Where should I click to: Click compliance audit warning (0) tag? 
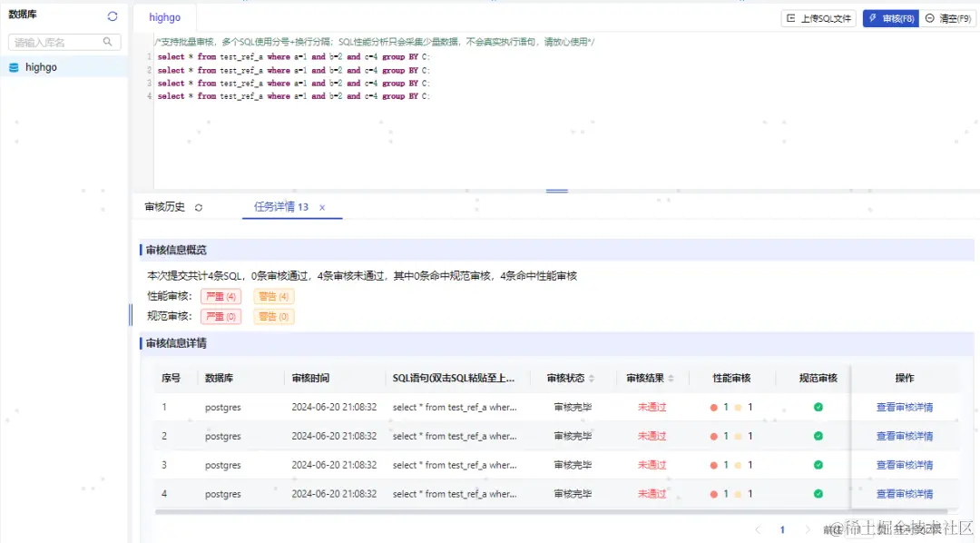tap(274, 317)
